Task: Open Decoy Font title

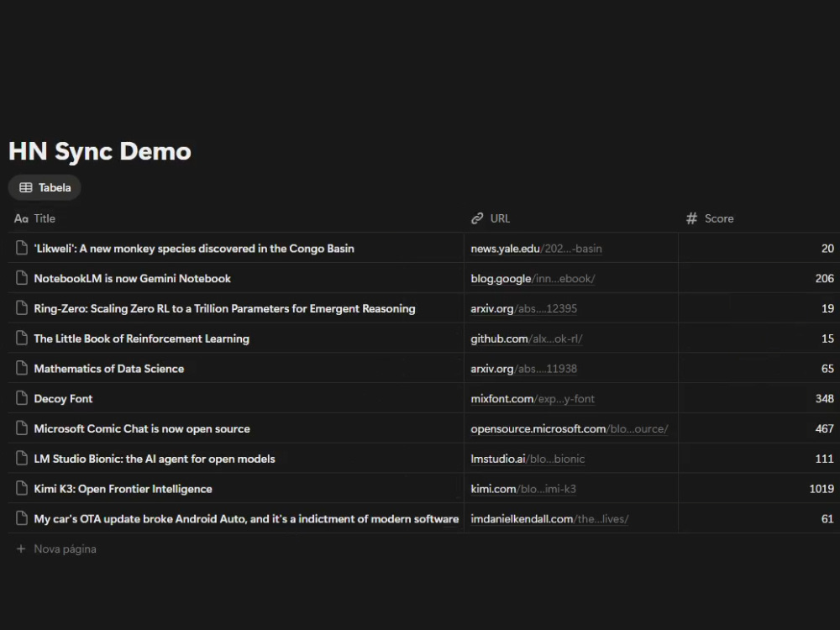Action: point(63,398)
